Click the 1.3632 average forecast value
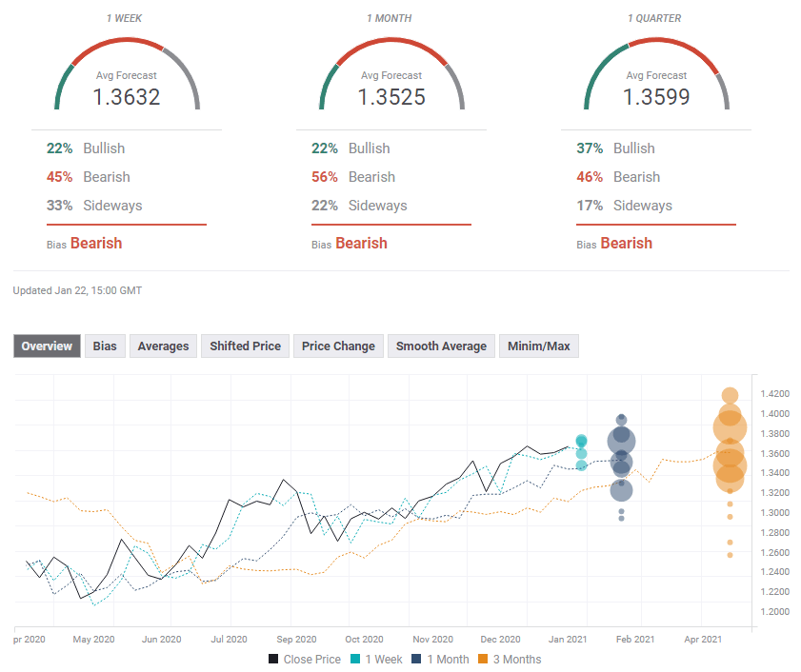Viewport: 801px width, 672px height. coord(127,96)
